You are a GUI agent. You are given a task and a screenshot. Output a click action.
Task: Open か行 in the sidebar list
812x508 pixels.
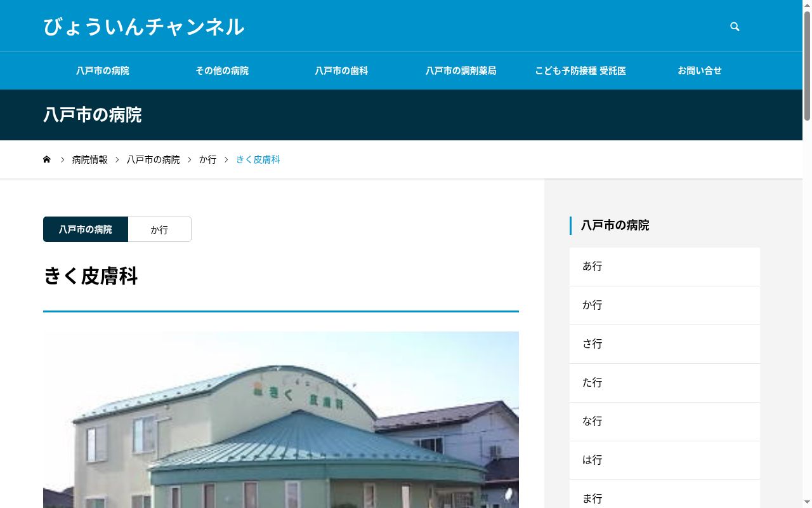[x=665, y=305]
